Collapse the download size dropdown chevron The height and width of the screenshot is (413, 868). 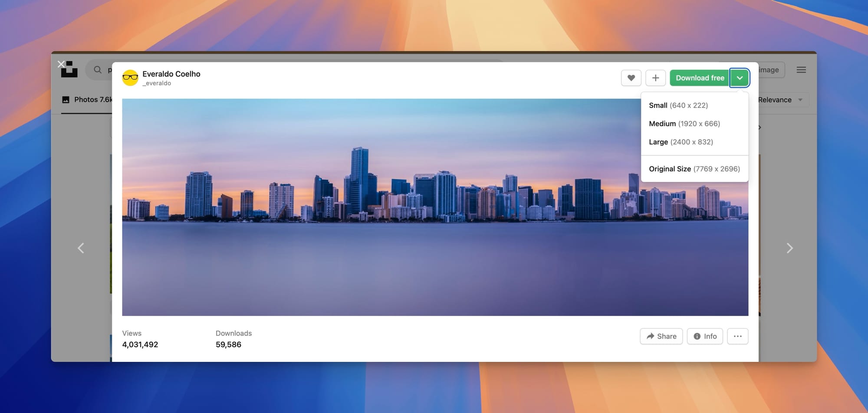[740, 78]
